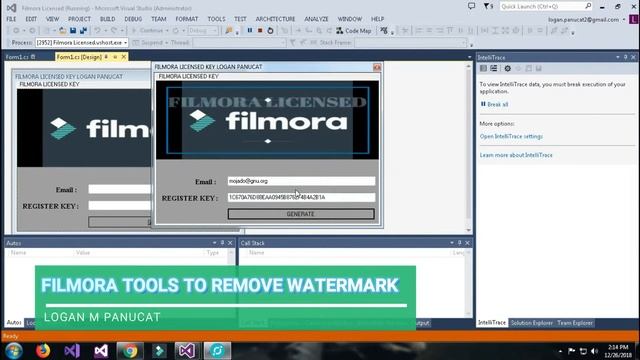Click Learn more about IntelliTrace link
The height and width of the screenshot is (360, 640).
pos(516,155)
